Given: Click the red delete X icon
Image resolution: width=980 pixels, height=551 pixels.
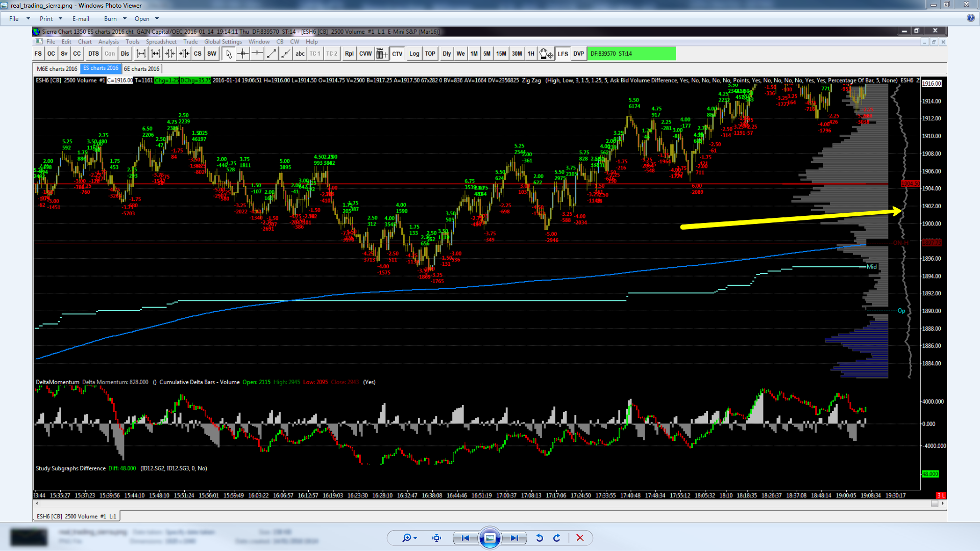Looking at the screenshot, I should [x=580, y=538].
